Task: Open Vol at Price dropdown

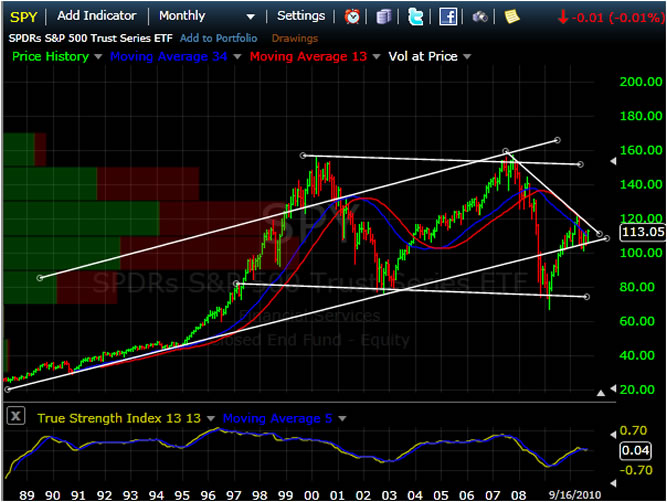Action: click(465, 57)
